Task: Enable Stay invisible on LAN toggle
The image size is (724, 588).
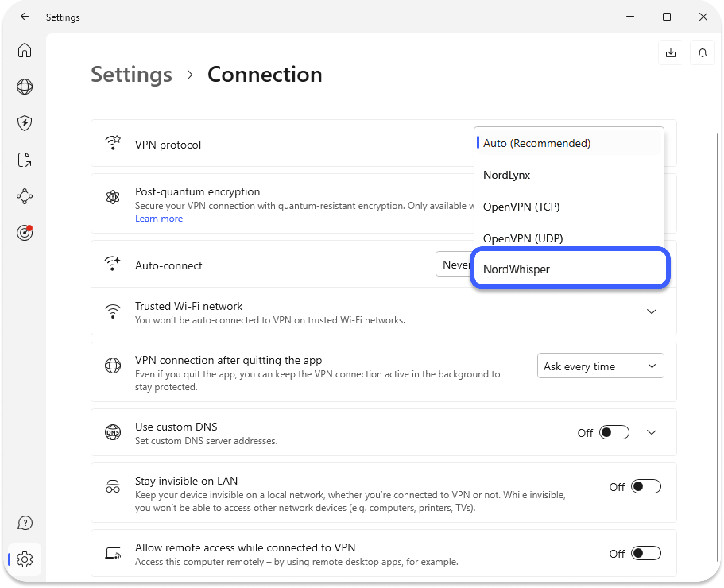Action: click(x=646, y=487)
